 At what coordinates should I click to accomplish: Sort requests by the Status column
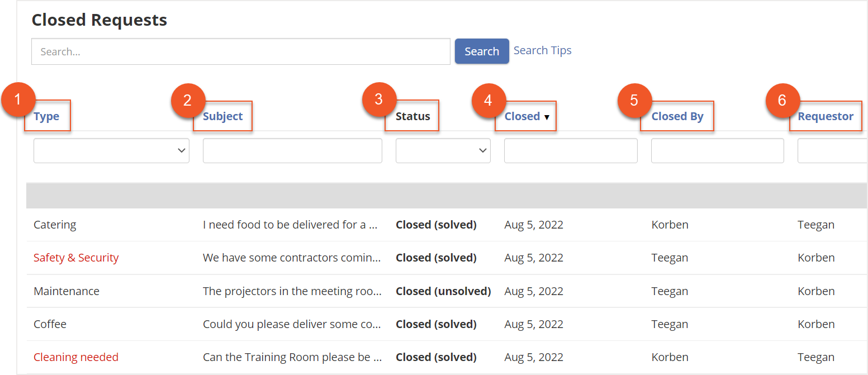[x=412, y=116]
